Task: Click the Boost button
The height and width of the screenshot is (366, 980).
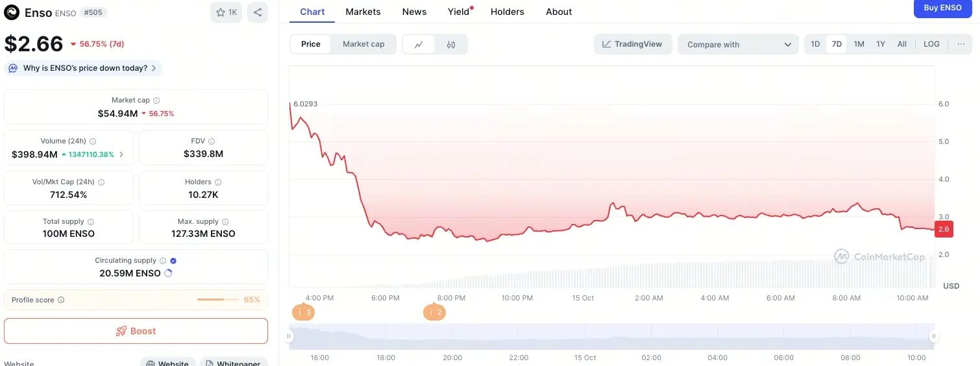Action: pos(136,331)
